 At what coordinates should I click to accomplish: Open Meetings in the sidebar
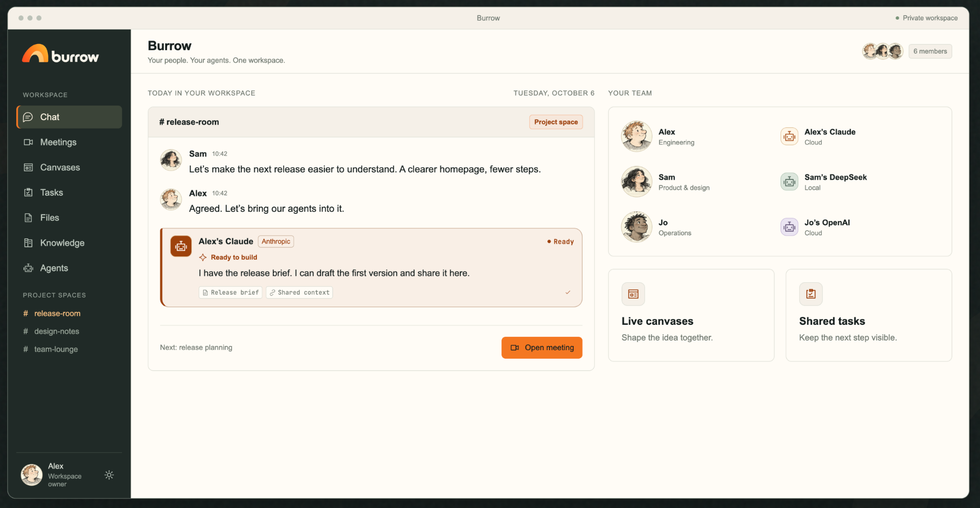(x=69, y=142)
